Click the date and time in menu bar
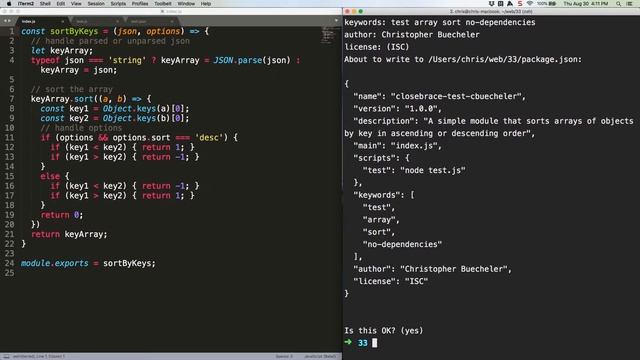This screenshot has width=640, height=360. pyautogui.click(x=586, y=4)
